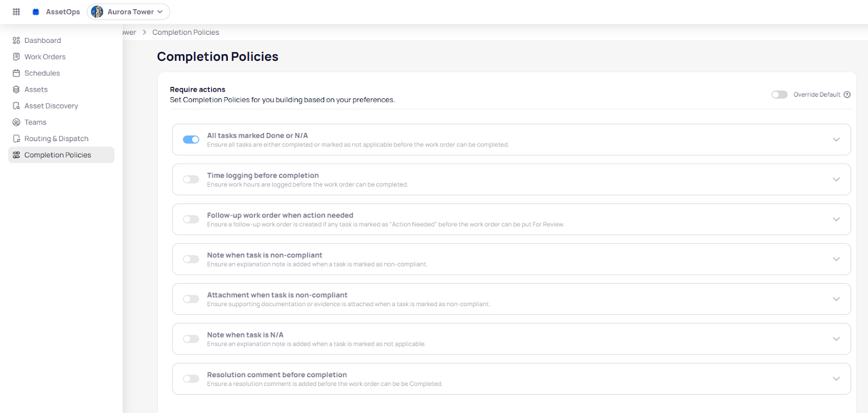This screenshot has height=413, width=868.
Task: Click the Completion Policies breadcrumb link
Action: click(186, 32)
